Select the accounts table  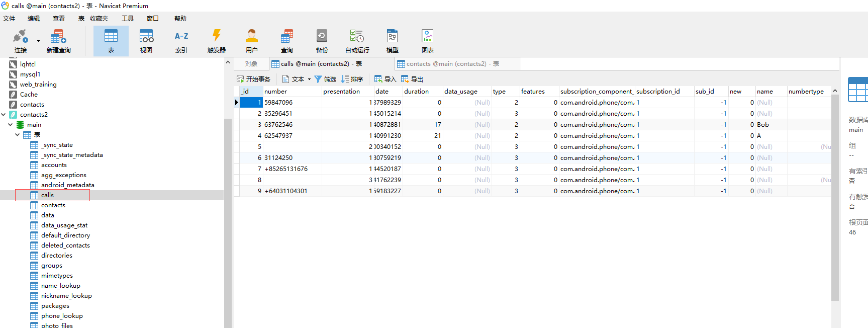pyautogui.click(x=54, y=165)
